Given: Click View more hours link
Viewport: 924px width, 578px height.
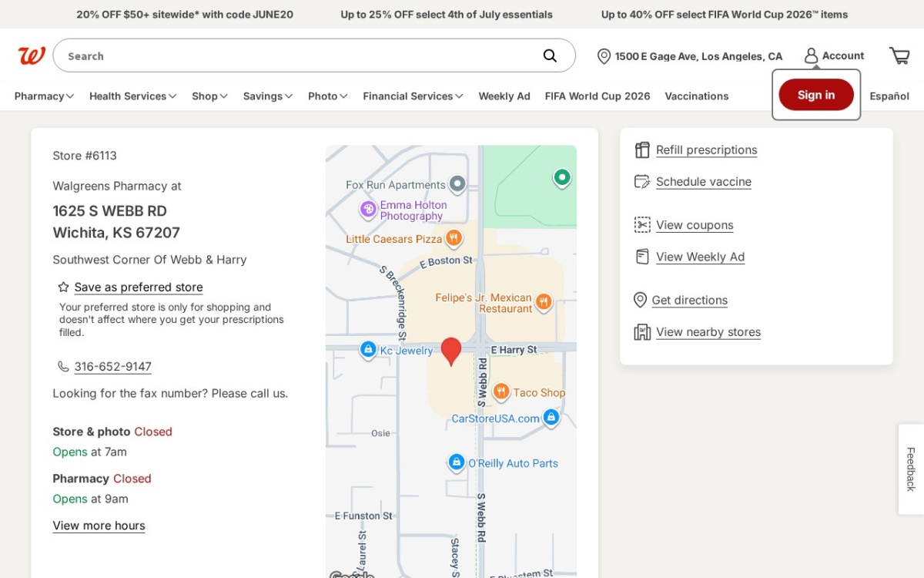Looking at the screenshot, I should tap(99, 526).
